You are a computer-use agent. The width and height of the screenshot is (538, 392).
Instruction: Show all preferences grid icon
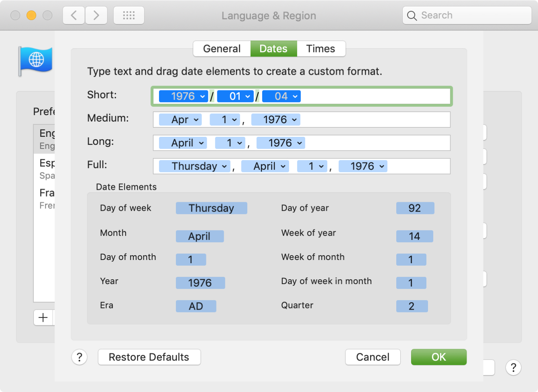click(x=129, y=16)
